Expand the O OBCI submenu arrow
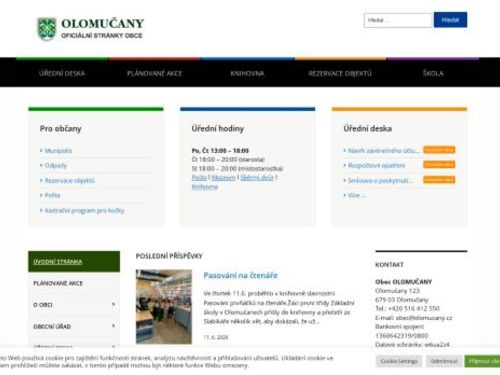 (114, 304)
